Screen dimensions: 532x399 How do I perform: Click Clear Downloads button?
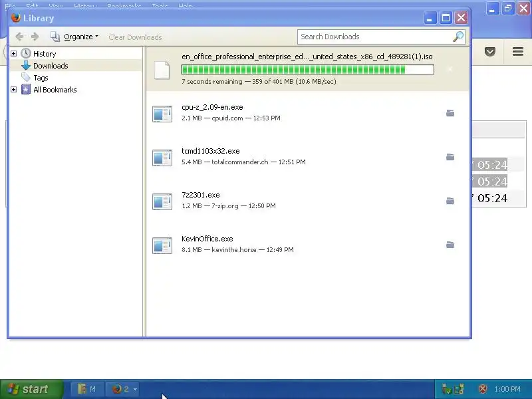click(135, 37)
